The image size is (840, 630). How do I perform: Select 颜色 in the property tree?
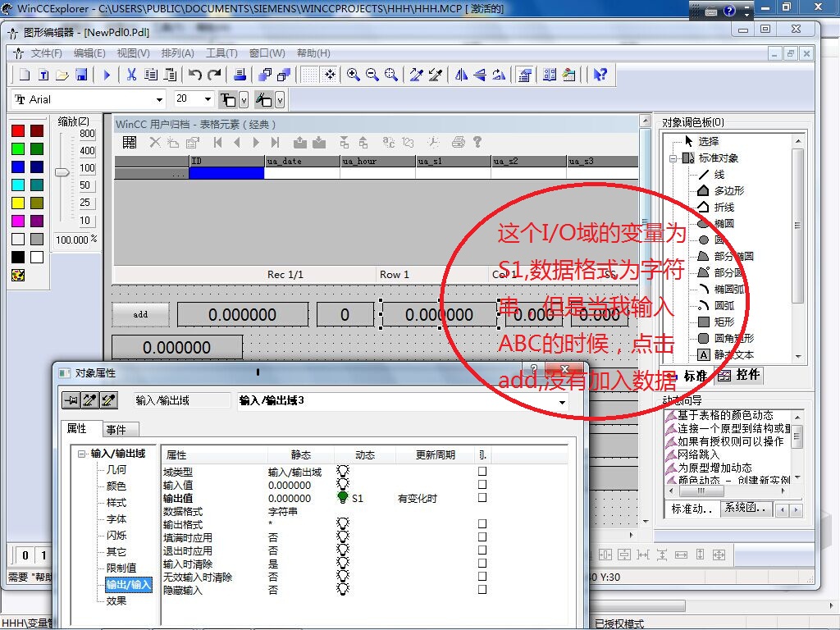click(116, 486)
